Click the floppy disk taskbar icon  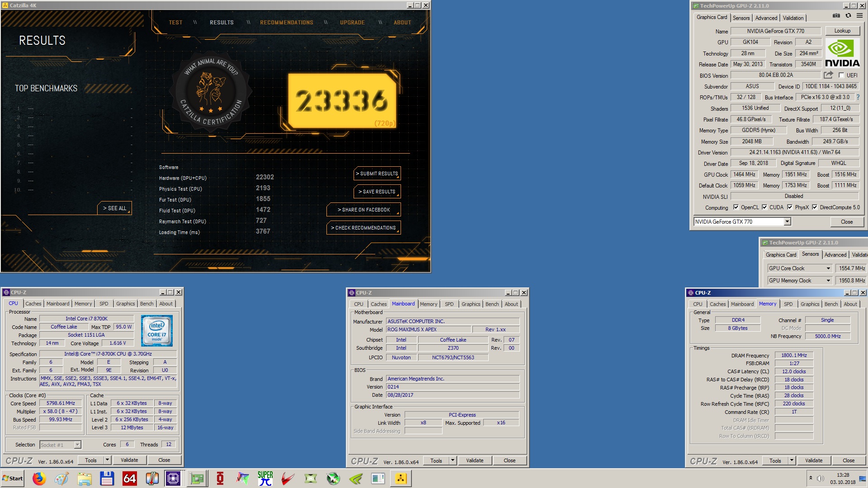[107, 479]
